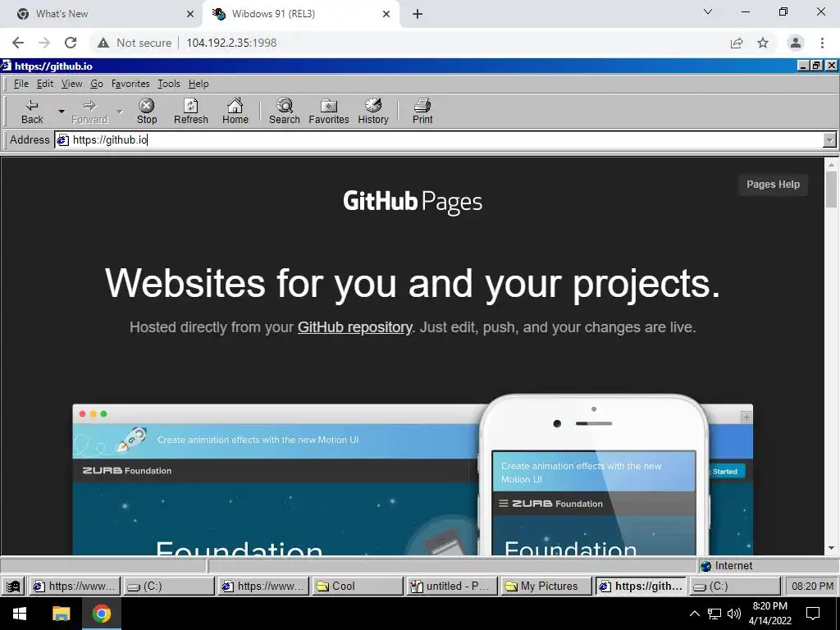
Task: Switch to the first (C:) taskbar window
Action: coord(169,586)
